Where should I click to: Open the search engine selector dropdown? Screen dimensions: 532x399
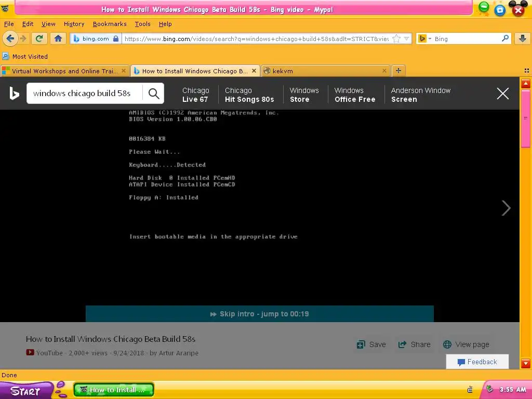click(424, 38)
